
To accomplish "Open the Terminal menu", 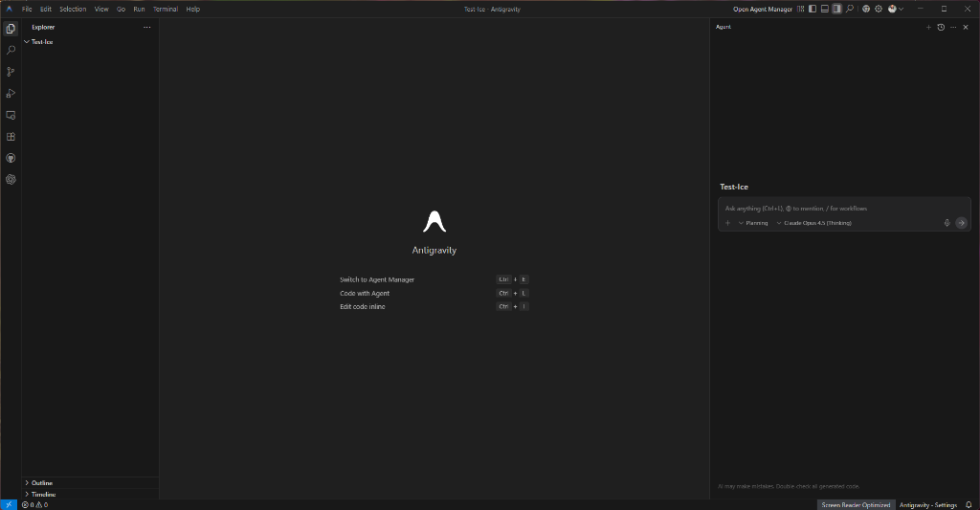I will pyautogui.click(x=166, y=9).
